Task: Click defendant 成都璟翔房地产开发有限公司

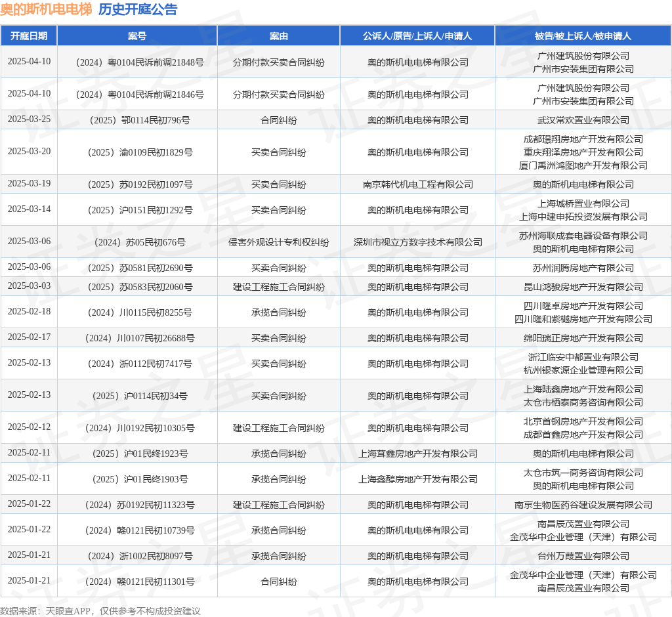Action: (583, 140)
